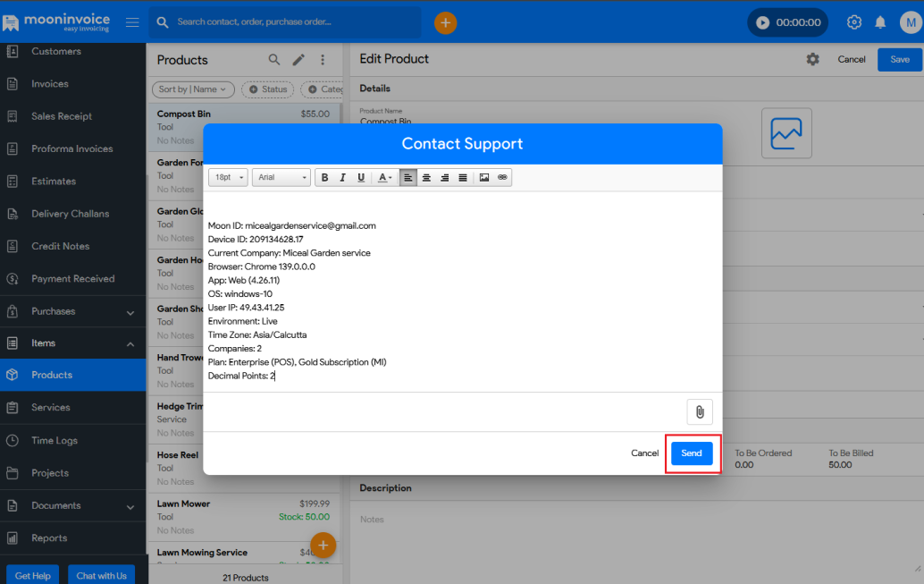The width and height of the screenshot is (924, 584).
Task: Click the pencil edit icon in Products
Action: coord(298,60)
